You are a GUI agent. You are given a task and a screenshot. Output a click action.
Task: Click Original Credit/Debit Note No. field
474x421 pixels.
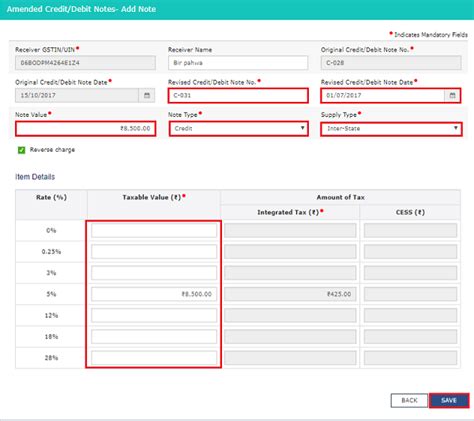pyautogui.click(x=391, y=63)
